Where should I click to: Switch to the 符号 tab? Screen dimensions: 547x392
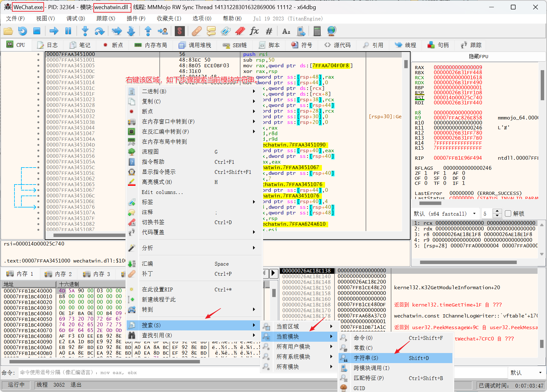pyautogui.click(x=302, y=45)
